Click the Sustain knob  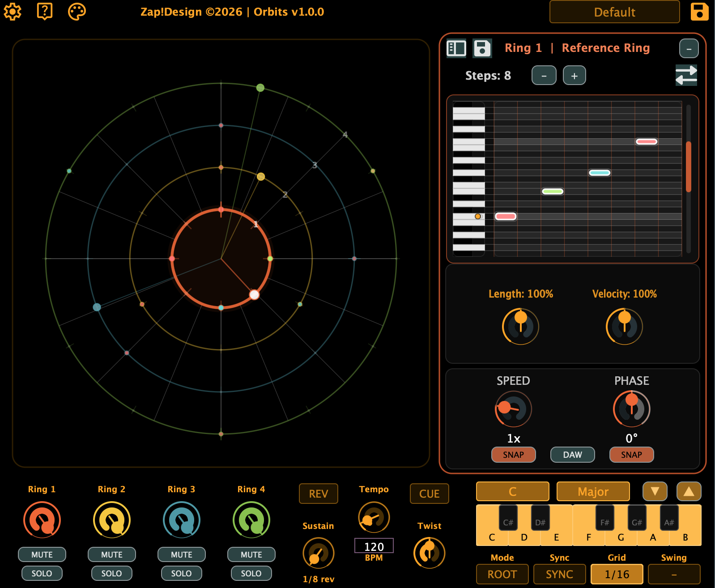[319, 554]
